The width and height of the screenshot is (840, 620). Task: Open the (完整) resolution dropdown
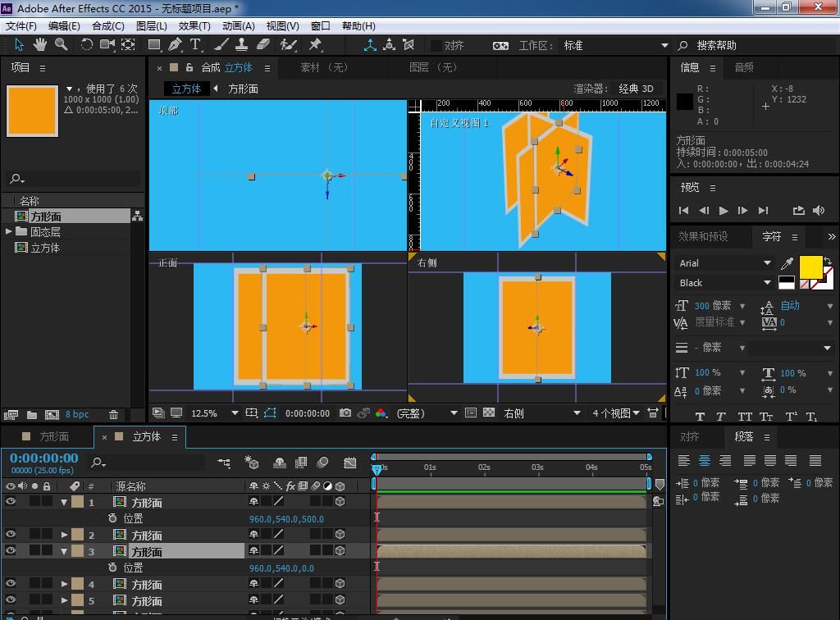point(427,413)
